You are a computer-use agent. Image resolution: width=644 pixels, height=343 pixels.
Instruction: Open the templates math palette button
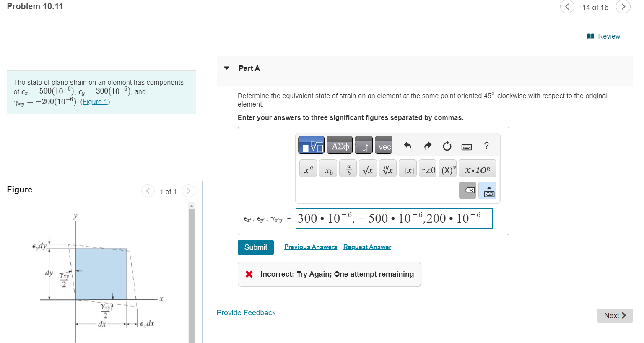[x=311, y=145]
